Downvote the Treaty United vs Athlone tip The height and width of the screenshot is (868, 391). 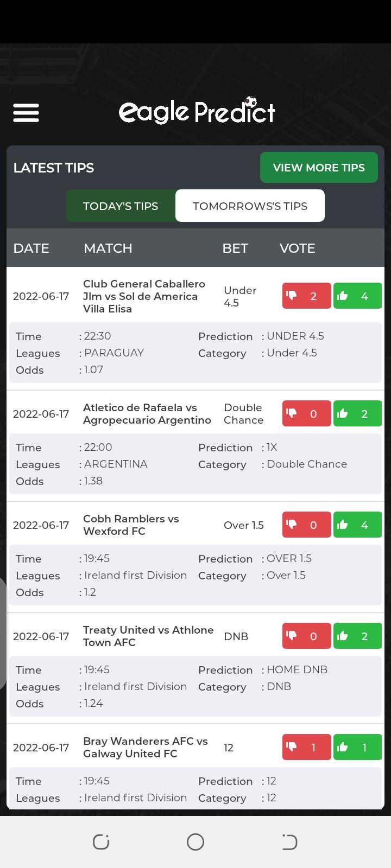[306, 636]
